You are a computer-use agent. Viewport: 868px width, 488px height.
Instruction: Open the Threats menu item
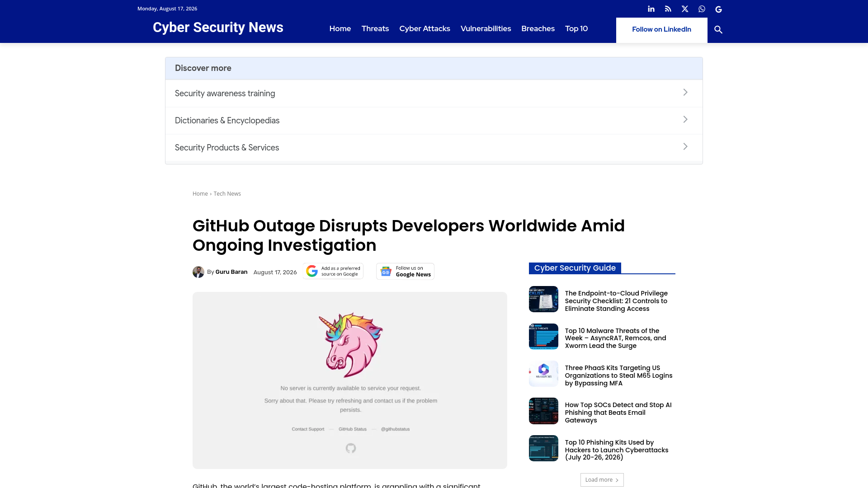tap(375, 28)
